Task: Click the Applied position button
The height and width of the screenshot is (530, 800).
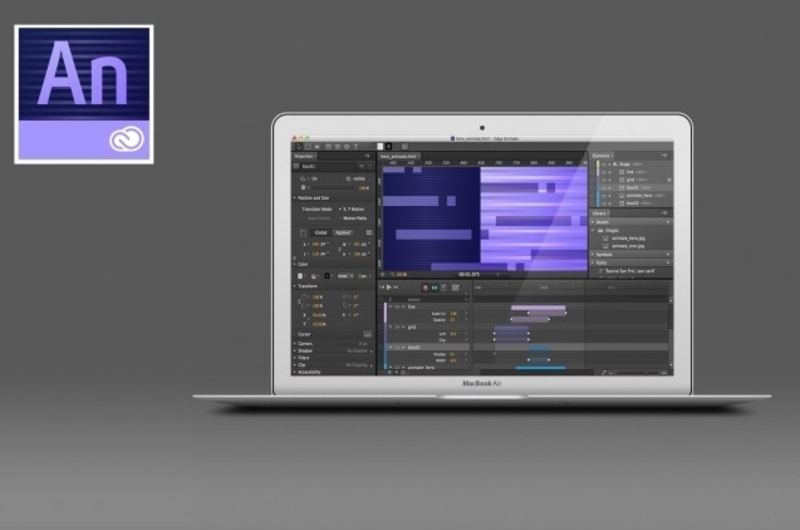Action: 343,233
